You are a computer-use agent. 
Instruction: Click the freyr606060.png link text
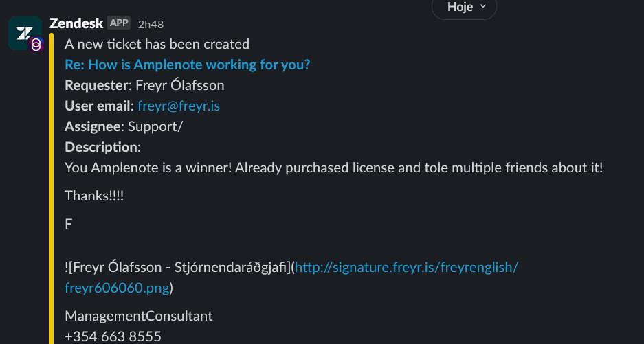click(x=117, y=288)
